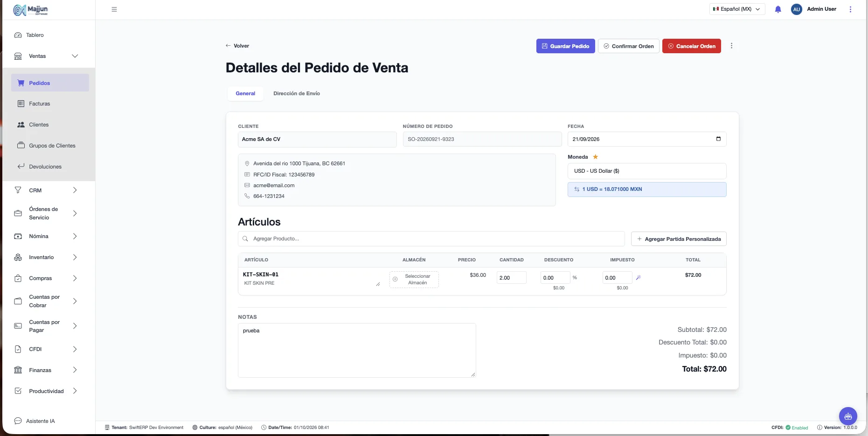Click Agregar Partida Personalizada button

pyautogui.click(x=679, y=239)
